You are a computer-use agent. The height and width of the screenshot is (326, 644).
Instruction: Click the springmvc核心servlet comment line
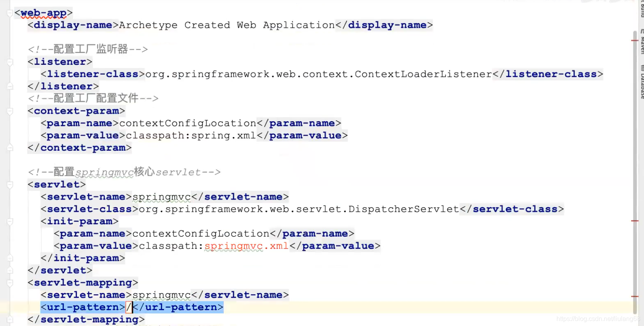click(x=124, y=172)
